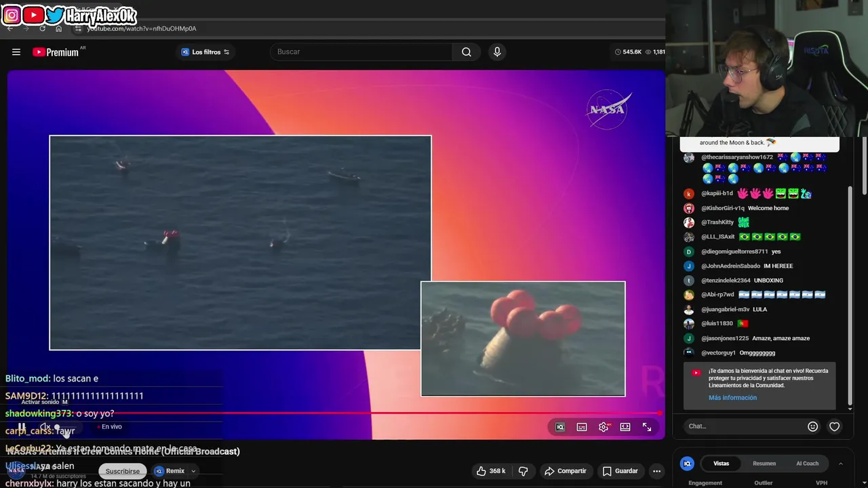This screenshot has width=868, height=488.
Task: Focus the live Chat... input field
Action: [x=745, y=426]
